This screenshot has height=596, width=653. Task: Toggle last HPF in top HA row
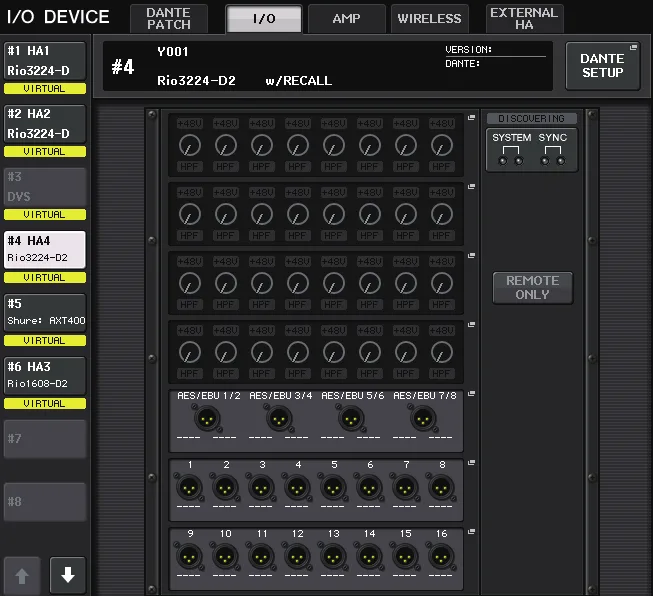click(x=441, y=167)
